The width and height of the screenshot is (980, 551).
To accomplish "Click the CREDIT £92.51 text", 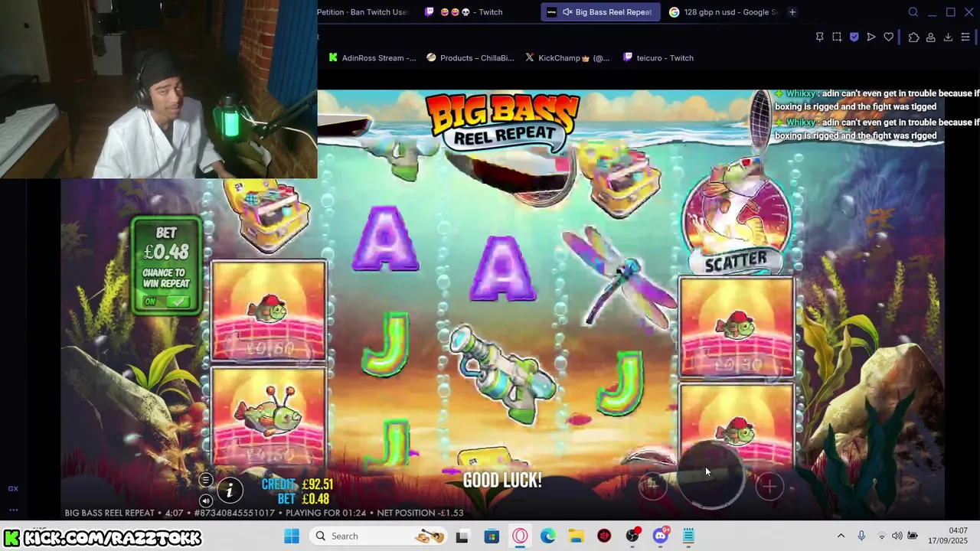I will tap(297, 484).
